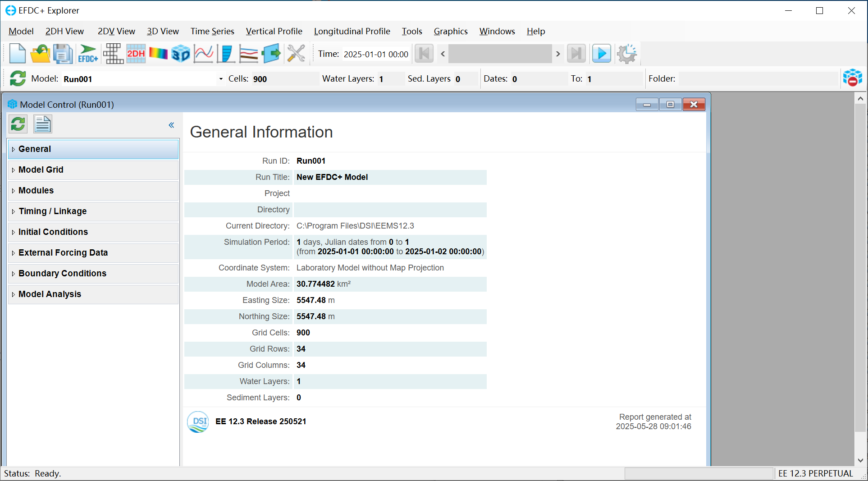Click the workspace vertical scrollbar down arrow
This screenshot has height=481, width=868.
coord(860,460)
